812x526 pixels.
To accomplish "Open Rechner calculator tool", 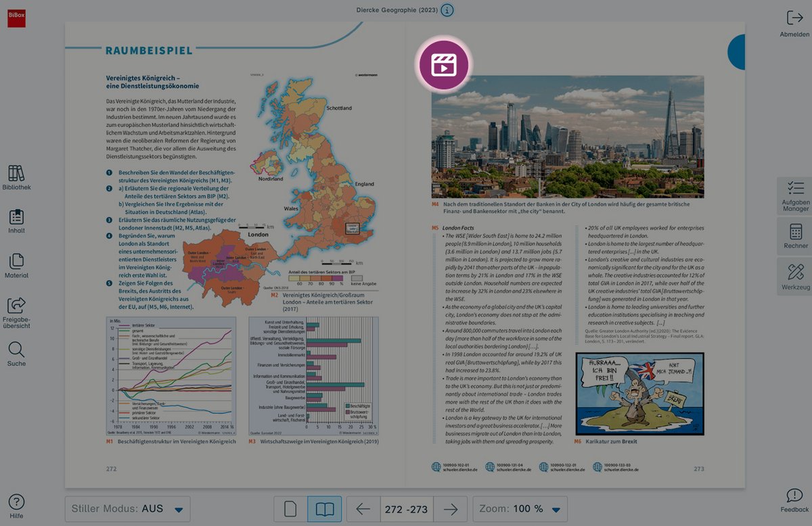I will [x=795, y=236].
